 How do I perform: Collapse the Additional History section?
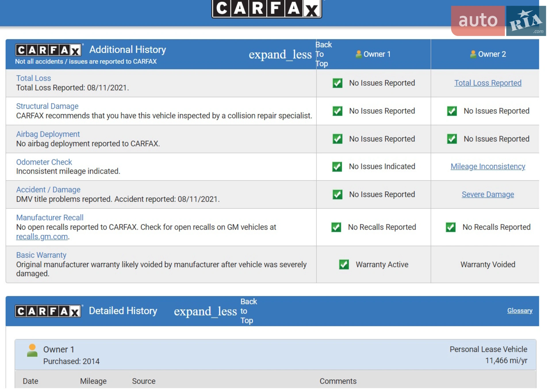coord(280,54)
